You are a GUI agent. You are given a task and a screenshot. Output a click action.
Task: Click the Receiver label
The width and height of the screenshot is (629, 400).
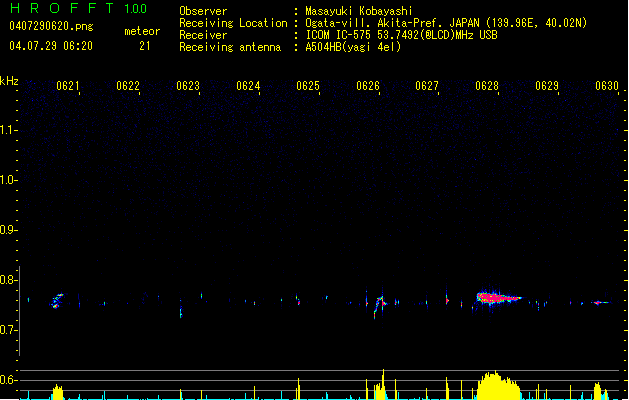203,35
